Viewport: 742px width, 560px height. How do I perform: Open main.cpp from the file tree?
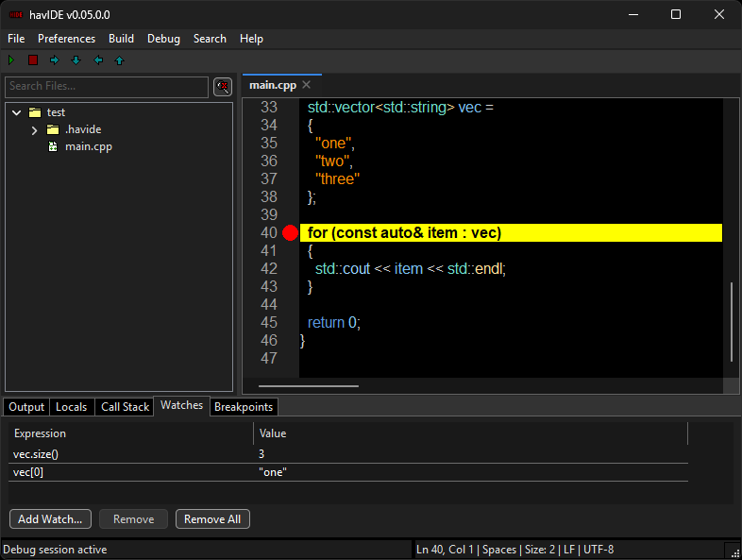(x=88, y=146)
